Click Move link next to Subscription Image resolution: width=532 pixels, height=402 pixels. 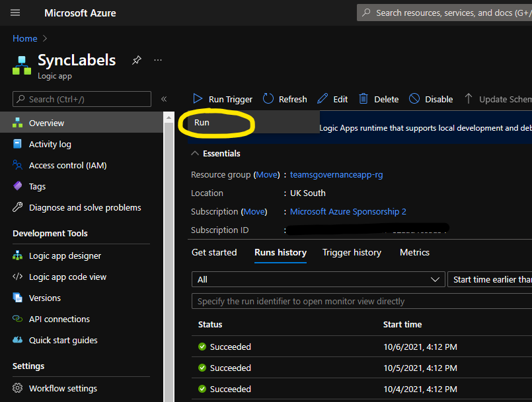click(x=254, y=212)
